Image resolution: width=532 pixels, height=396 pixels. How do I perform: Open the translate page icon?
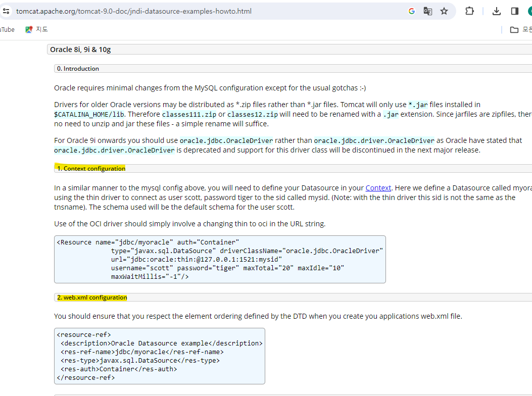point(428,11)
